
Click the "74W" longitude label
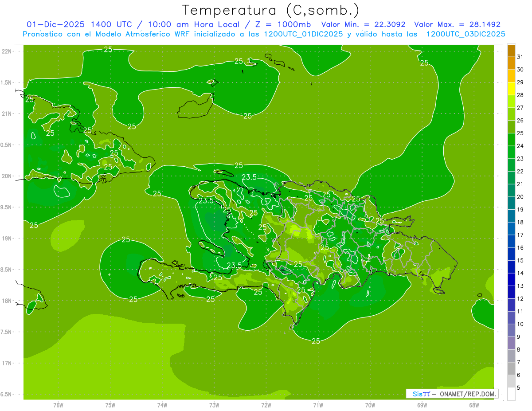point(162,405)
